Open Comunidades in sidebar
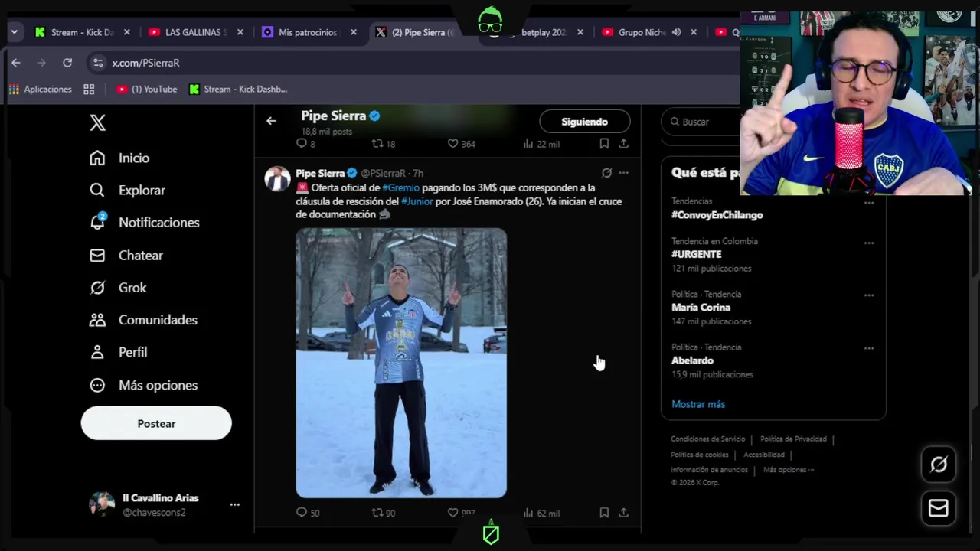The height and width of the screenshot is (551, 980). [143, 320]
